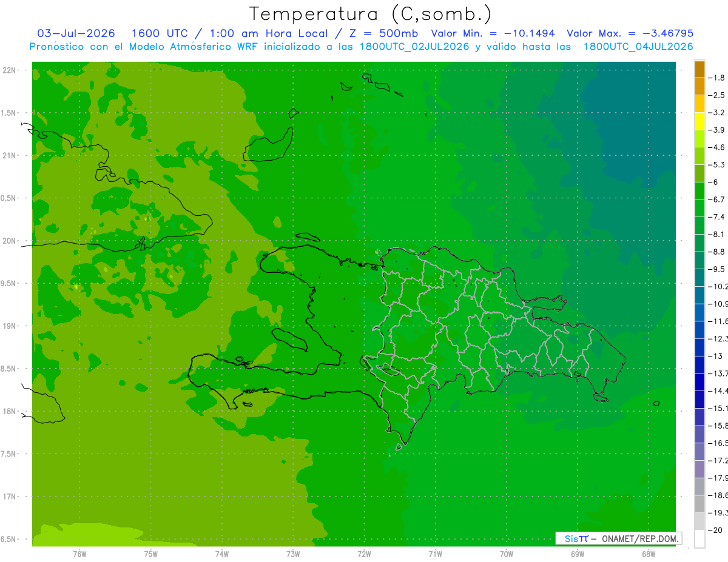Click the 'Z = 500mb' level text

click(x=385, y=33)
